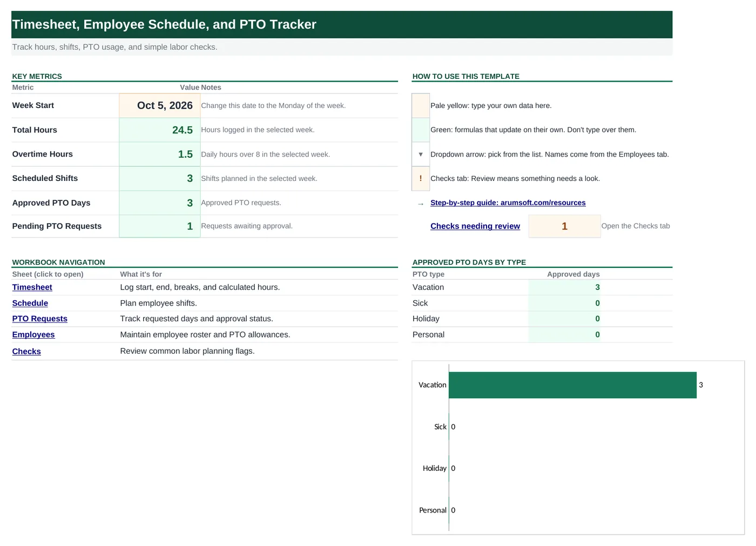The height and width of the screenshot is (546, 756).
Task: Select the Total Hours value 24.5
Action: [x=159, y=130]
